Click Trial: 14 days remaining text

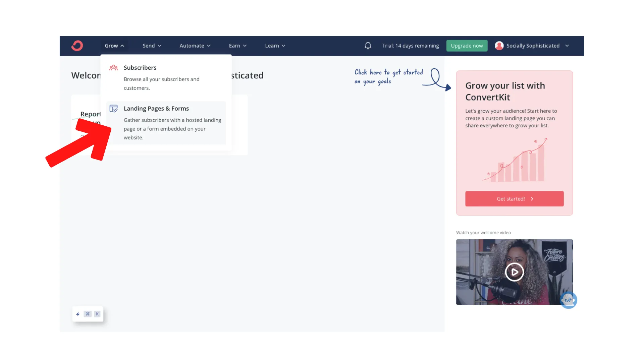coord(411,46)
